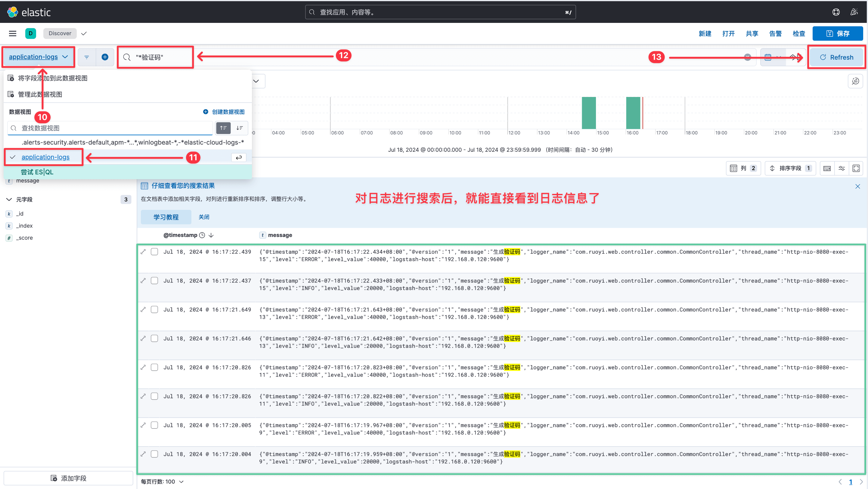Click the 16:00 histogram bar
The width and height of the screenshot is (868, 489).
(x=633, y=113)
